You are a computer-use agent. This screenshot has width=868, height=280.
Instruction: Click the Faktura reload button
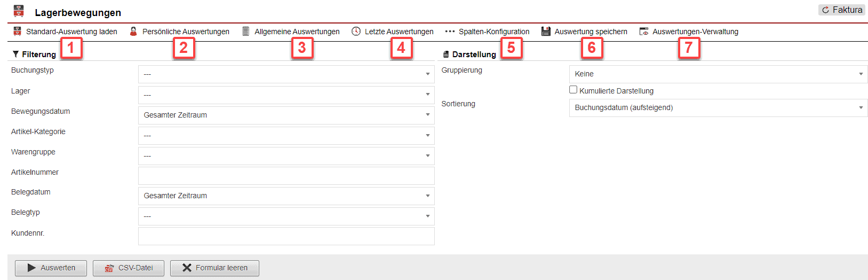(841, 10)
